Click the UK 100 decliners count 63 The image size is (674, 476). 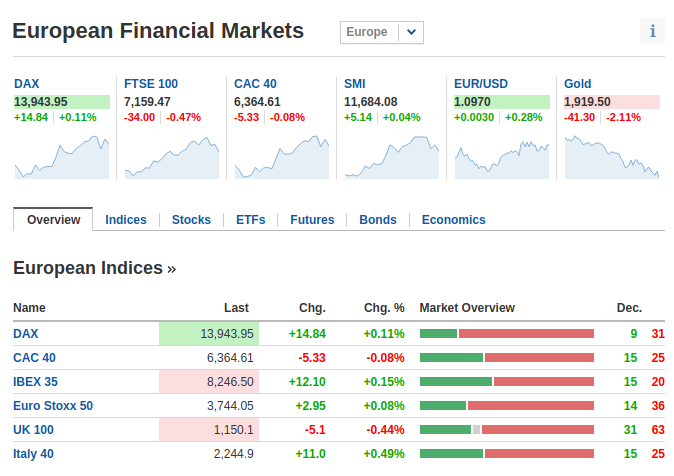[658, 430]
